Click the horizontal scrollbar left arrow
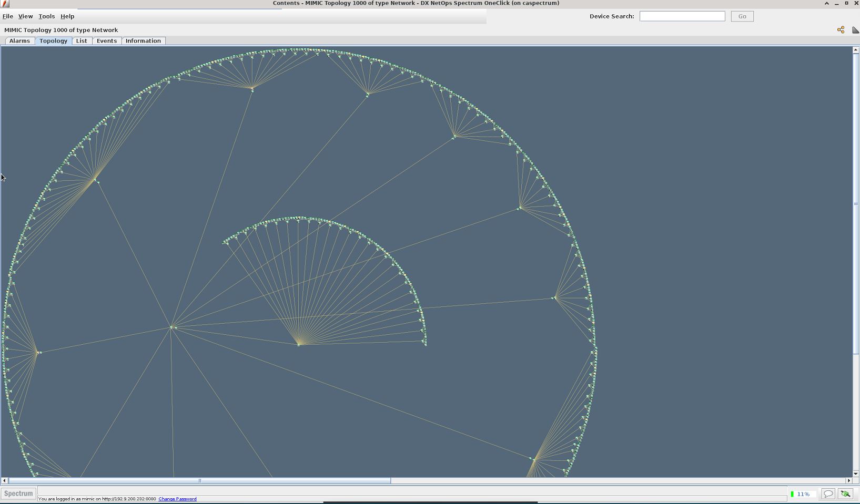This screenshot has height=504, width=860. [5, 480]
